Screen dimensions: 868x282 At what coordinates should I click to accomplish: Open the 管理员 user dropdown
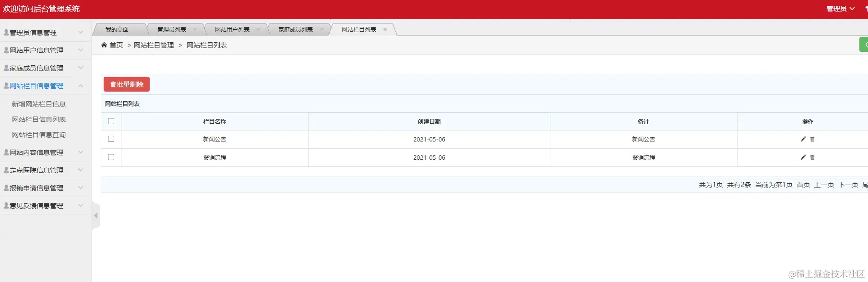coord(840,9)
